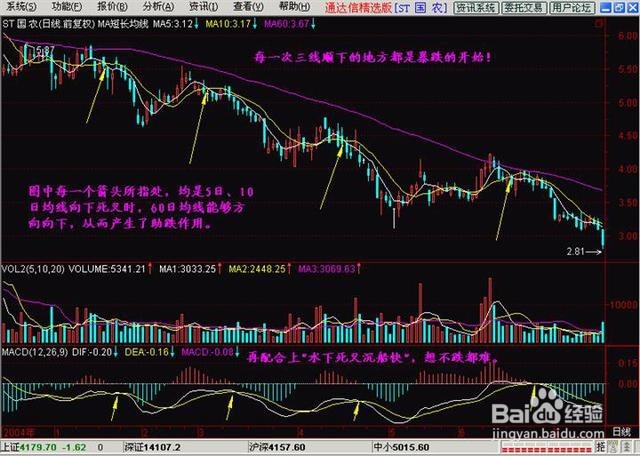The width and height of the screenshot is (640, 456).
Task: Open the 帮助(H) menu
Action: click(294, 7)
